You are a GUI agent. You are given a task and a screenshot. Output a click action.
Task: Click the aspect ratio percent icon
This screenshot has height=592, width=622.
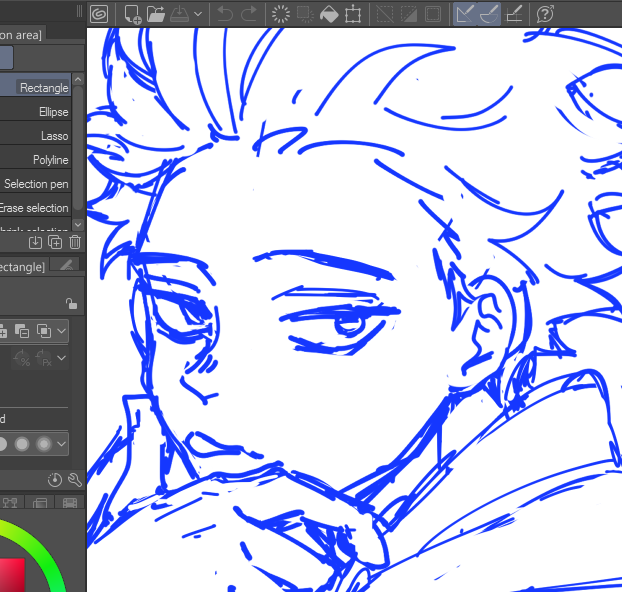click(x=22, y=358)
